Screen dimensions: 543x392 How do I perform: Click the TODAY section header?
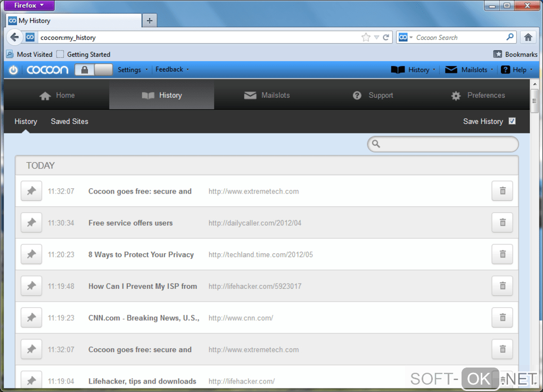(267, 165)
